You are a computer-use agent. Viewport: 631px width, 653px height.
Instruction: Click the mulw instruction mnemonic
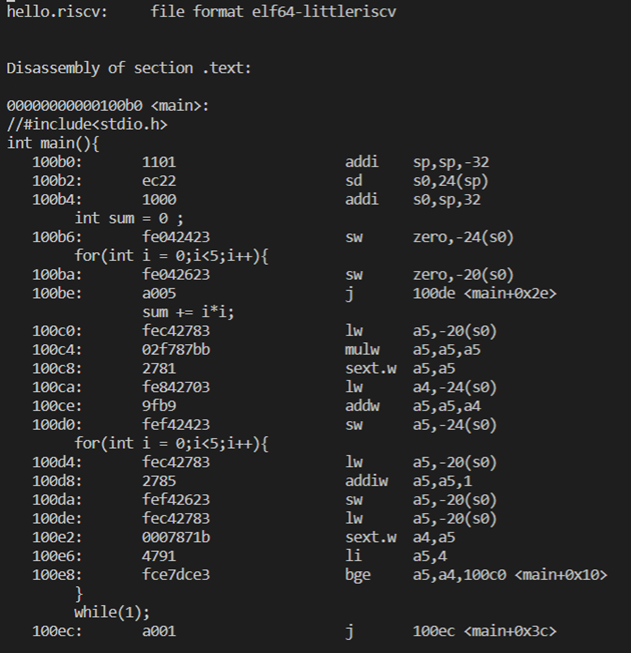pos(362,349)
